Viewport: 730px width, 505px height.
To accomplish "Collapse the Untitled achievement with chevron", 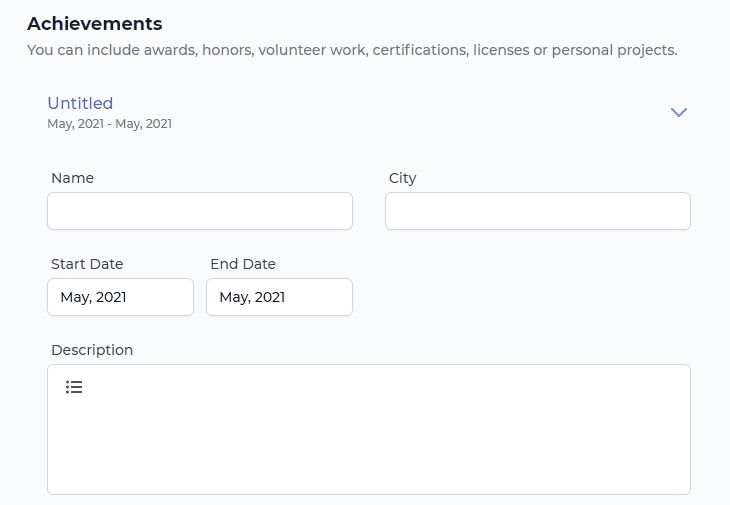I will pos(678,112).
